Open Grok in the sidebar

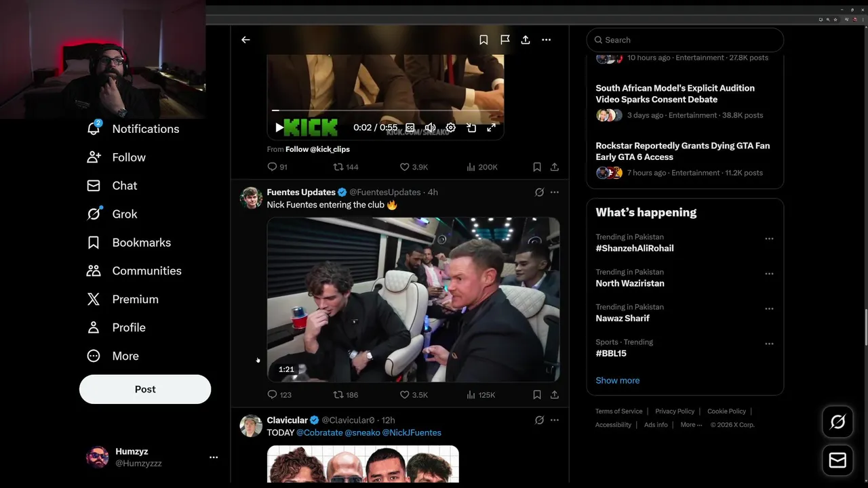[112, 214]
